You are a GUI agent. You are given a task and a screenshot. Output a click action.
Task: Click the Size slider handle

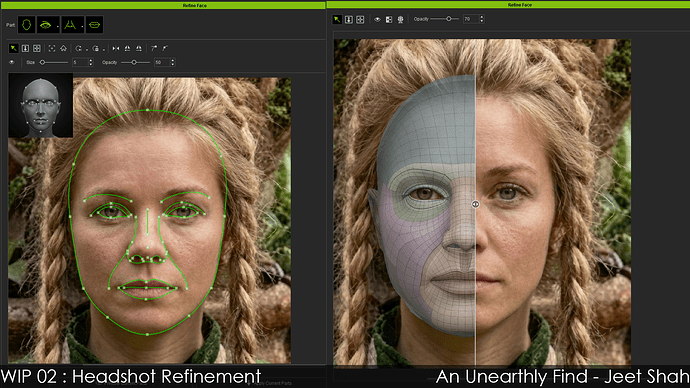click(43, 62)
